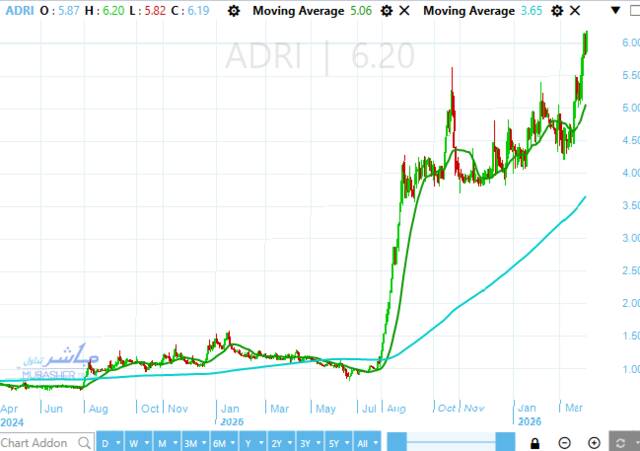Image resolution: width=640 pixels, height=451 pixels.
Task: Remove the Moving Average 5.06 indicator
Action: [x=403, y=11]
